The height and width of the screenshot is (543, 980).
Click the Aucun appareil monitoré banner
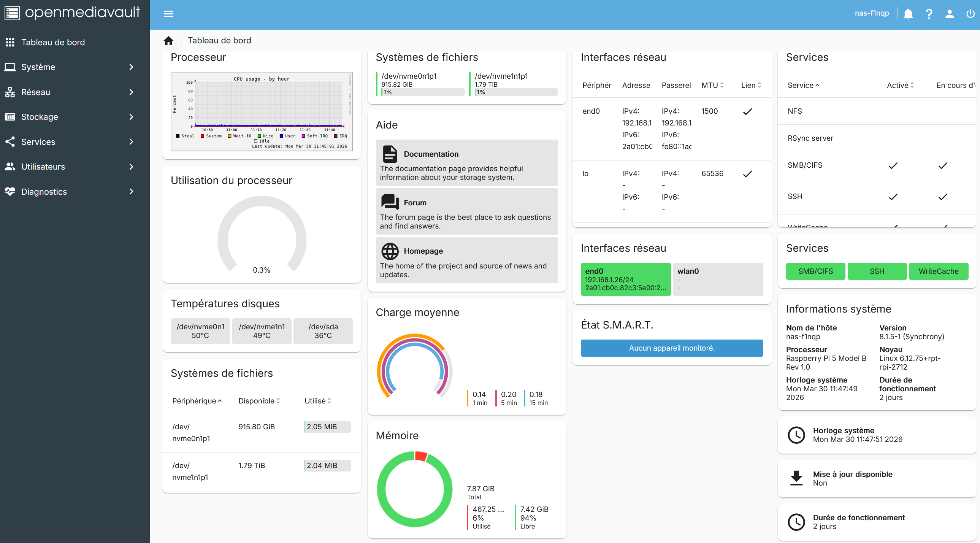coord(671,348)
